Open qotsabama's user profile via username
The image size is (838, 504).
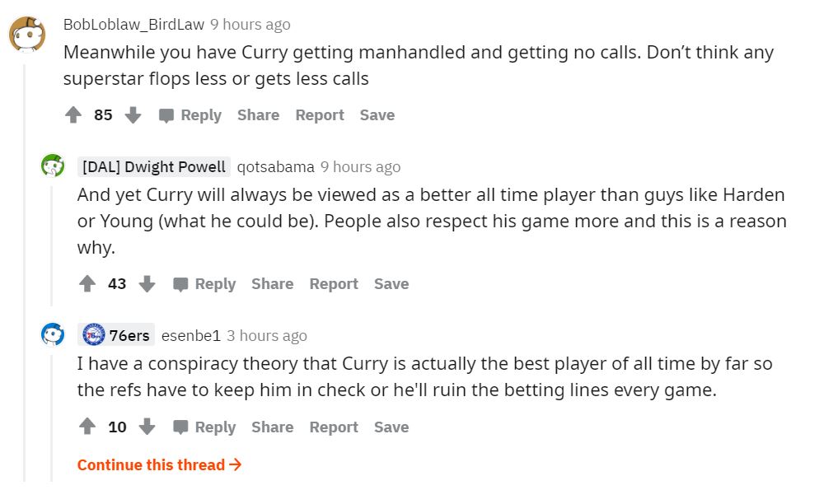point(275,167)
